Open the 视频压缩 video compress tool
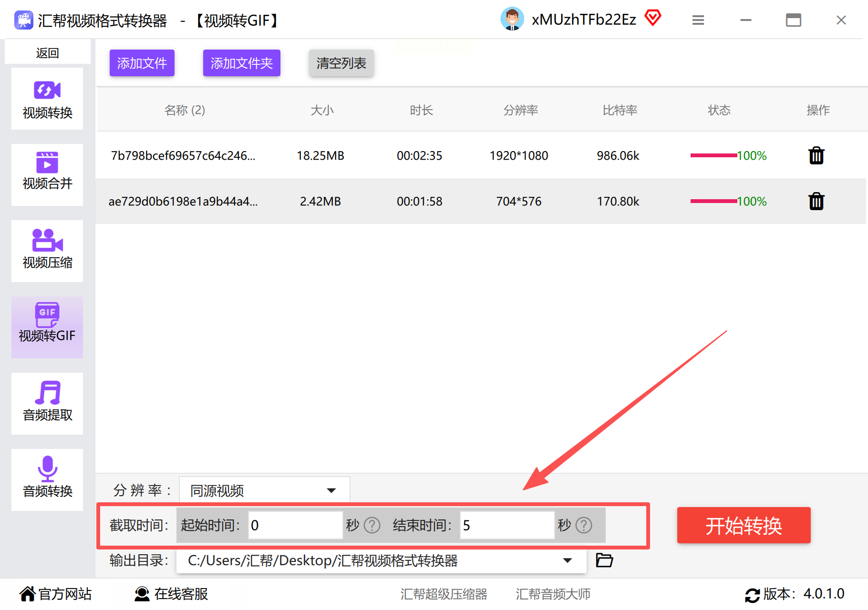 pyautogui.click(x=47, y=251)
